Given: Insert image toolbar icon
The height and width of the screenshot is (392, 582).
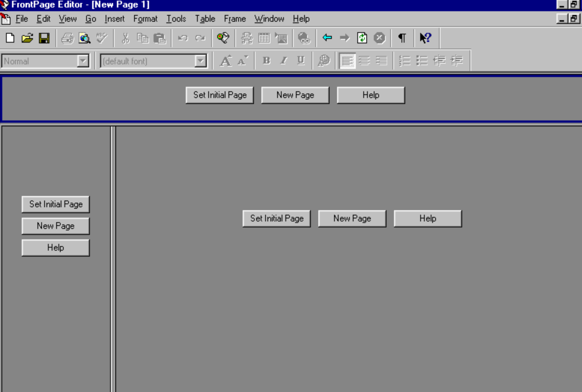Looking at the screenshot, I should (281, 38).
